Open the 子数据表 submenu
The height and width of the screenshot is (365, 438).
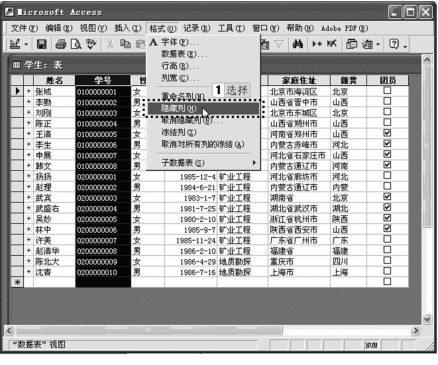tap(203, 163)
